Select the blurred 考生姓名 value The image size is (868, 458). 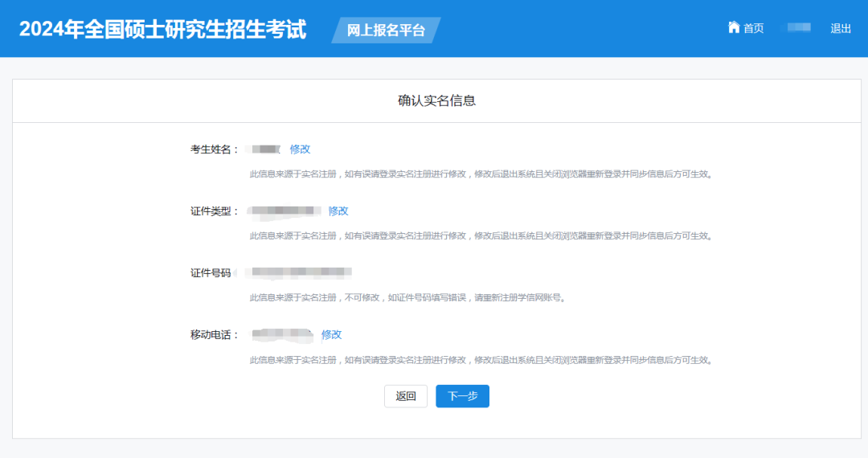264,149
